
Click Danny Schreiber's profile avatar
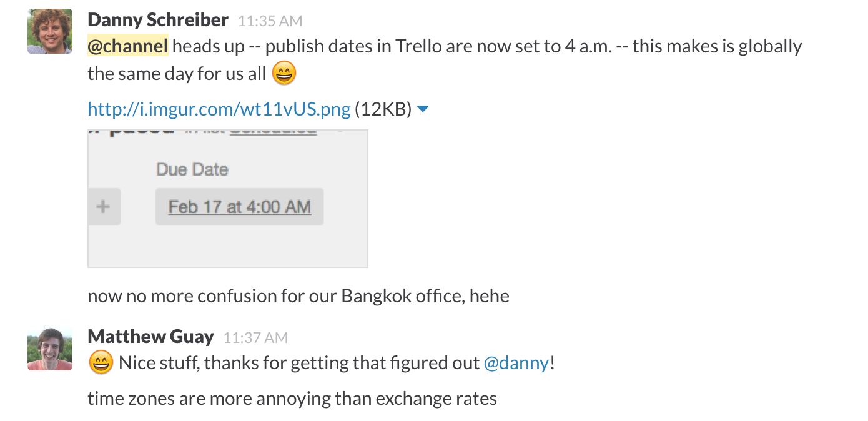pyautogui.click(x=50, y=31)
